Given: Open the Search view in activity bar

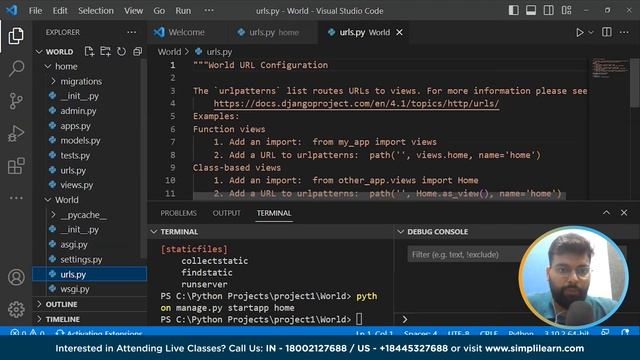Looking at the screenshot, I should 16,68.
